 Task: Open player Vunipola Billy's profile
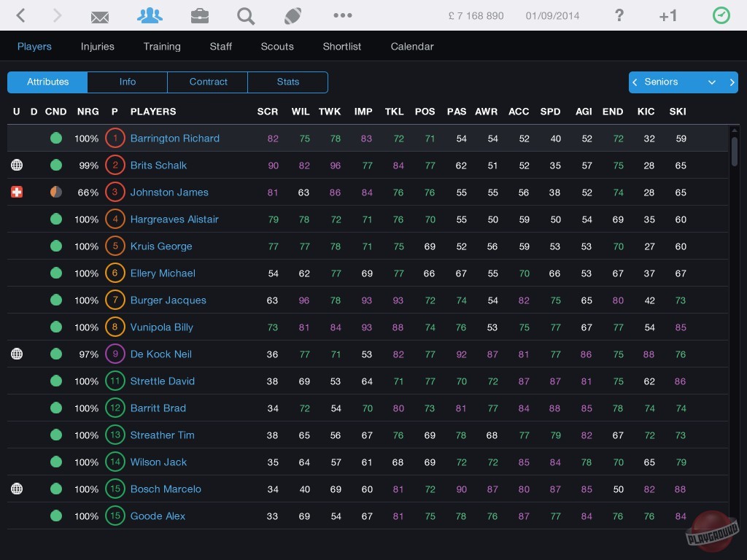[162, 327]
